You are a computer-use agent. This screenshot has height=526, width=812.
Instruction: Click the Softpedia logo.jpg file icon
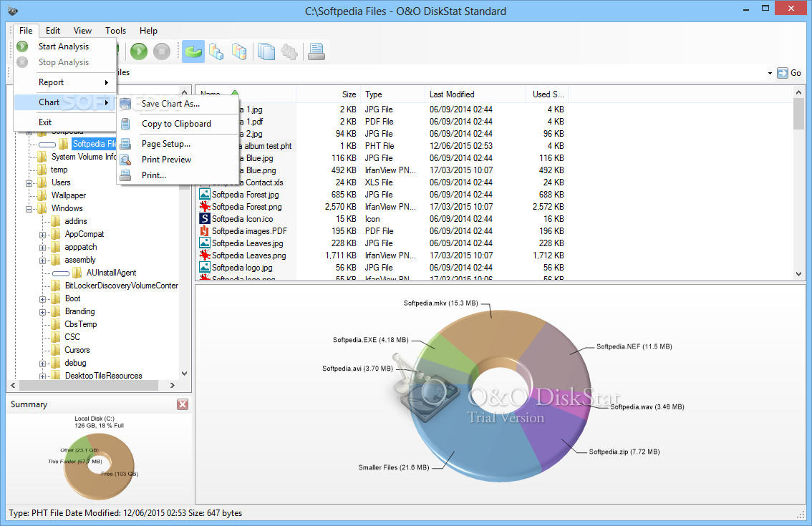205,267
